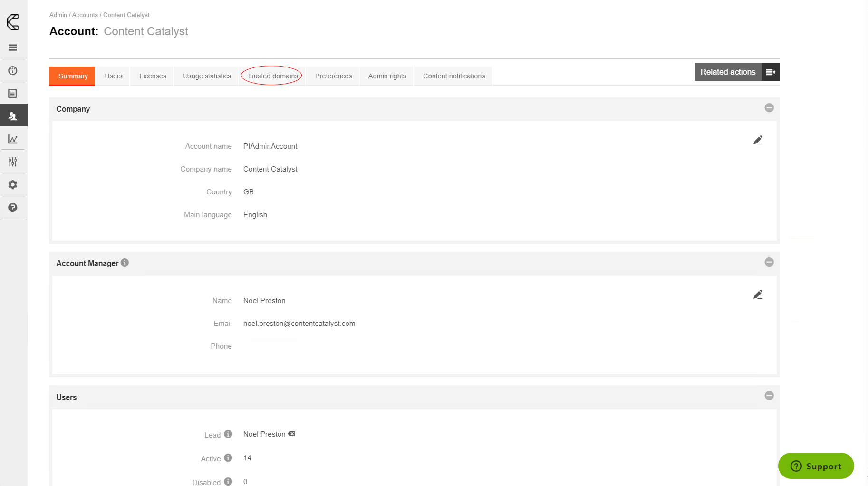Open the settings gear in the sidebar
The width and height of the screenshot is (868, 486).
click(x=13, y=184)
